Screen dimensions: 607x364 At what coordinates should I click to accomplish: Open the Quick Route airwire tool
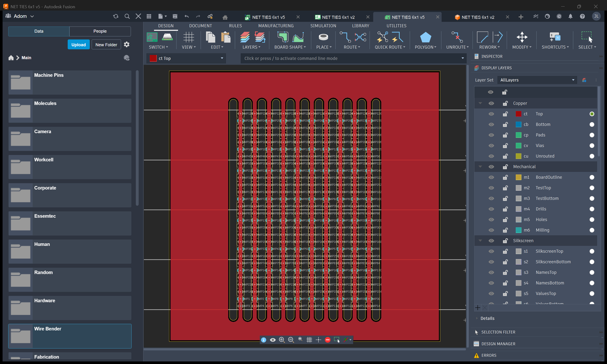click(382, 37)
